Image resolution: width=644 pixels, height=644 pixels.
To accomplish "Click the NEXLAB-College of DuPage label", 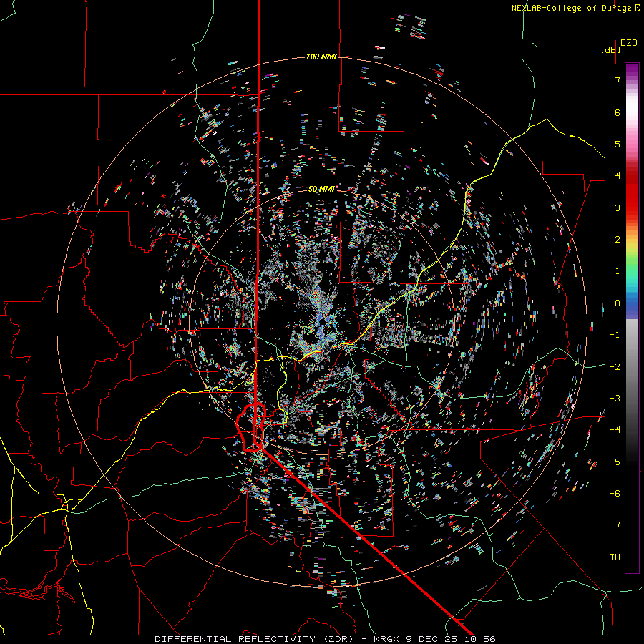I will coord(572,8).
